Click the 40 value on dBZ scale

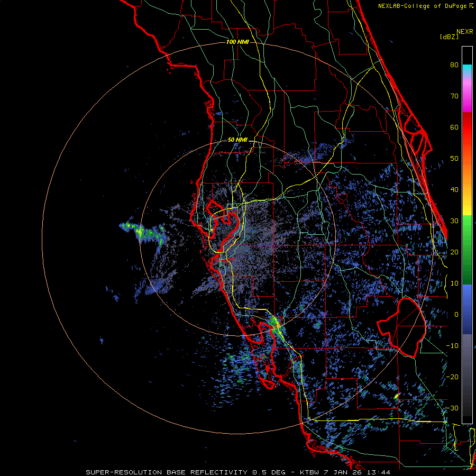pyautogui.click(x=454, y=190)
